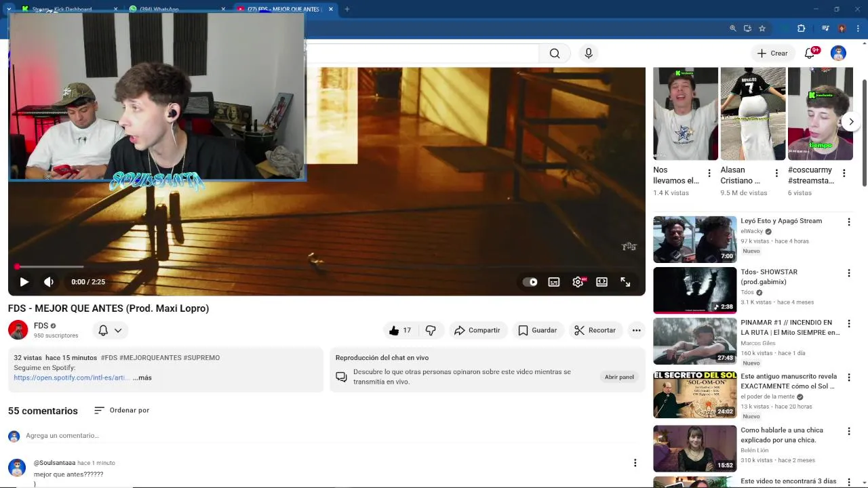Open the '#coscuarmy #streamsta...' short
Image resolution: width=868 pixels, height=488 pixels.
coord(821,114)
